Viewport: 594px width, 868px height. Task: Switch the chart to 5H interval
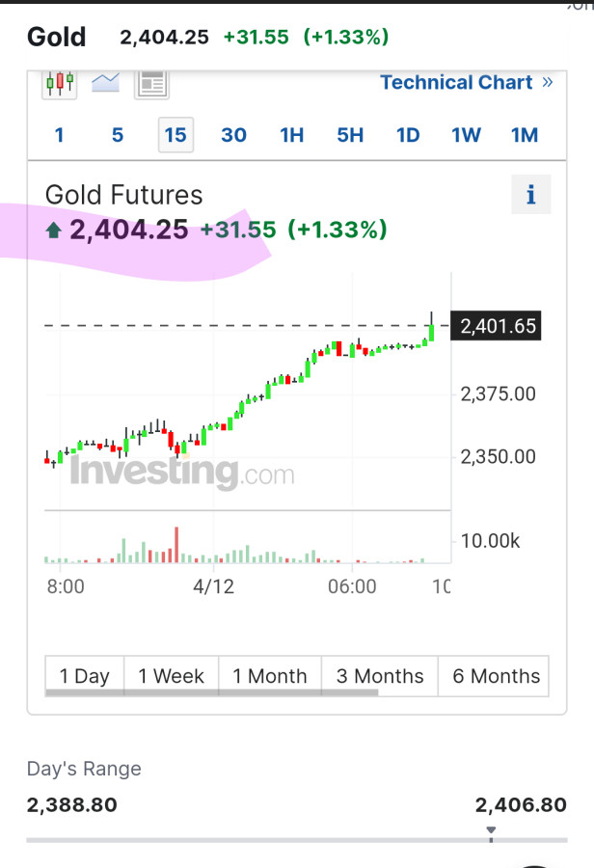pos(350,135)
